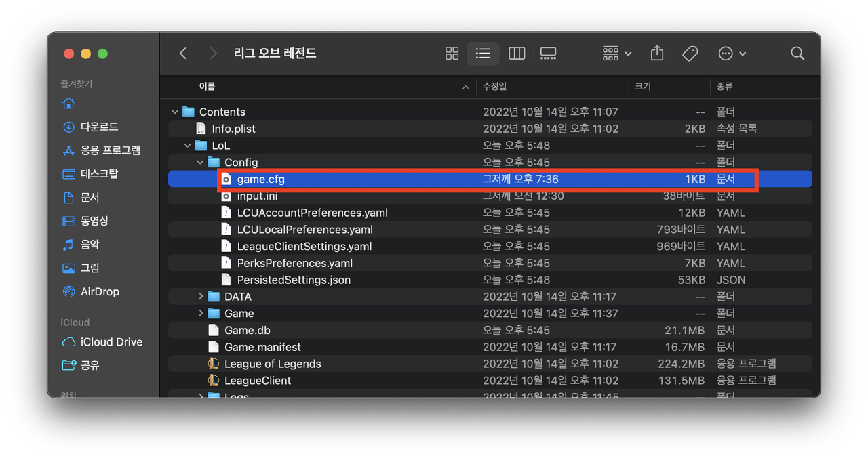The width and height of the screenshot is (868, 460).
Task: Click the DATA folder icon
Action: pos(214,297)
